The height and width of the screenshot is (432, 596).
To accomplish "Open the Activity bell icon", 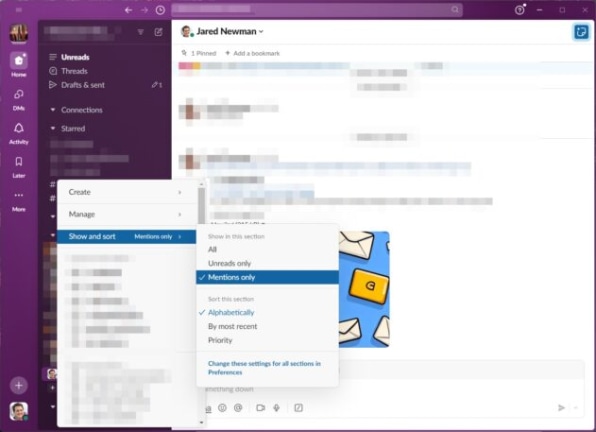I will pyautogui.click(x=19, y=133).
